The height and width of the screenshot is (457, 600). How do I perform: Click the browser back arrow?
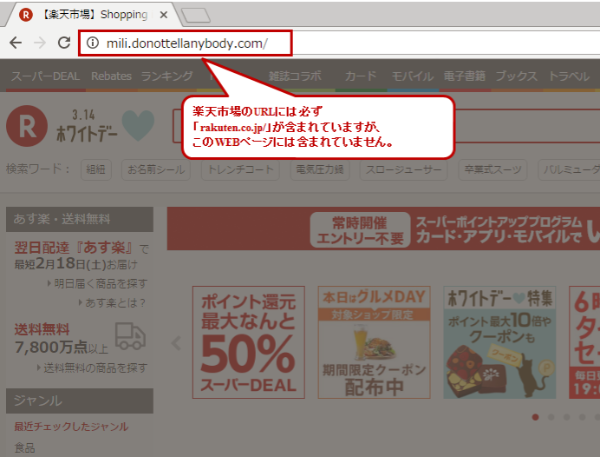pos(15,42)
